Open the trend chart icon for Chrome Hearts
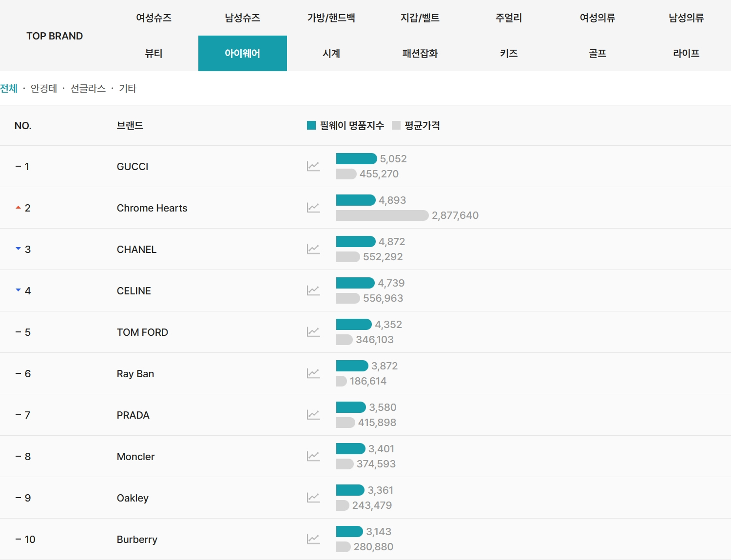731x560 pixels. (x=313, y=208)
